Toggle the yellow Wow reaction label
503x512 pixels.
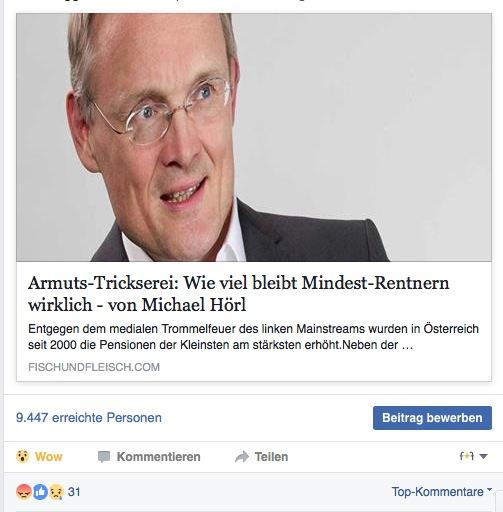pos(49,457)
